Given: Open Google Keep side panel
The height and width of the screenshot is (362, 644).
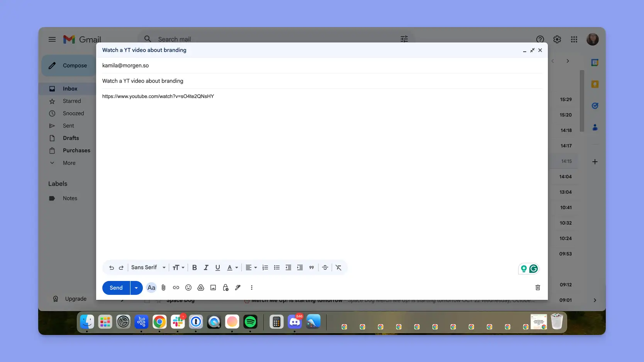Looking at the screenshot, I should (595, 84).
